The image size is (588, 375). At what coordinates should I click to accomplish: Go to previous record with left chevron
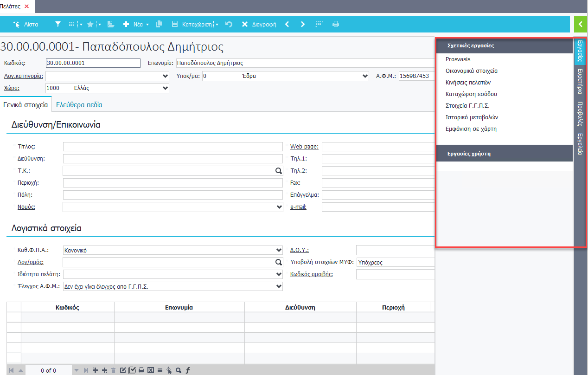pyautogui.click(x=287, y=24)
